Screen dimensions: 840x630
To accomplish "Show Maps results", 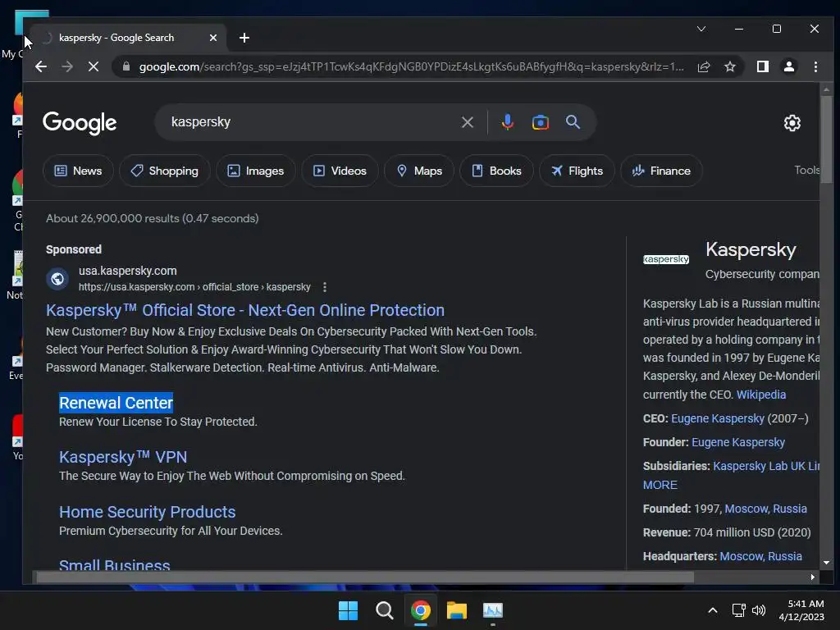I will 419,171.
